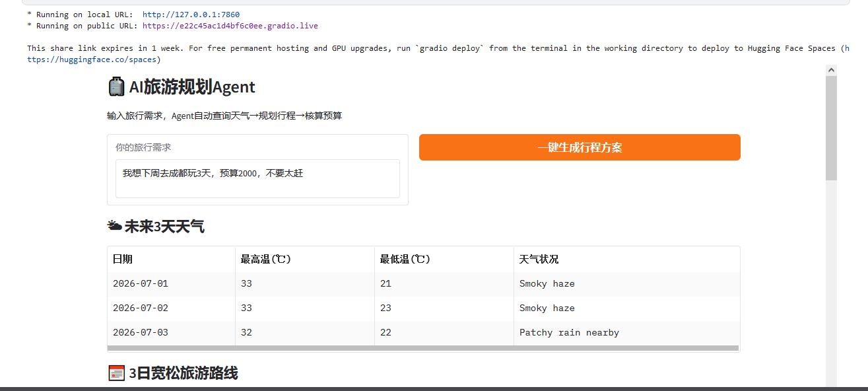Click the suitcase emoji beside AI旅游规划Agent
The width and height of the screenshot is (868, 391).
pos(116,87)
